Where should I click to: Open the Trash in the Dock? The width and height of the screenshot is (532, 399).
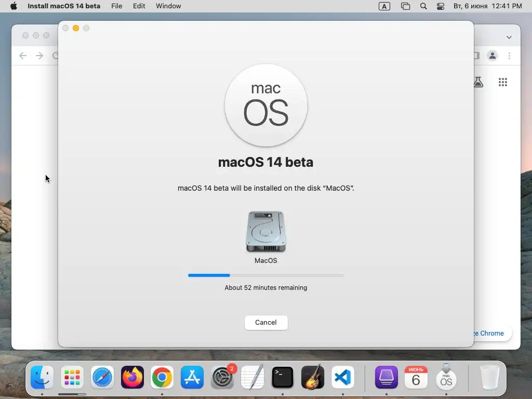(489, 377)
